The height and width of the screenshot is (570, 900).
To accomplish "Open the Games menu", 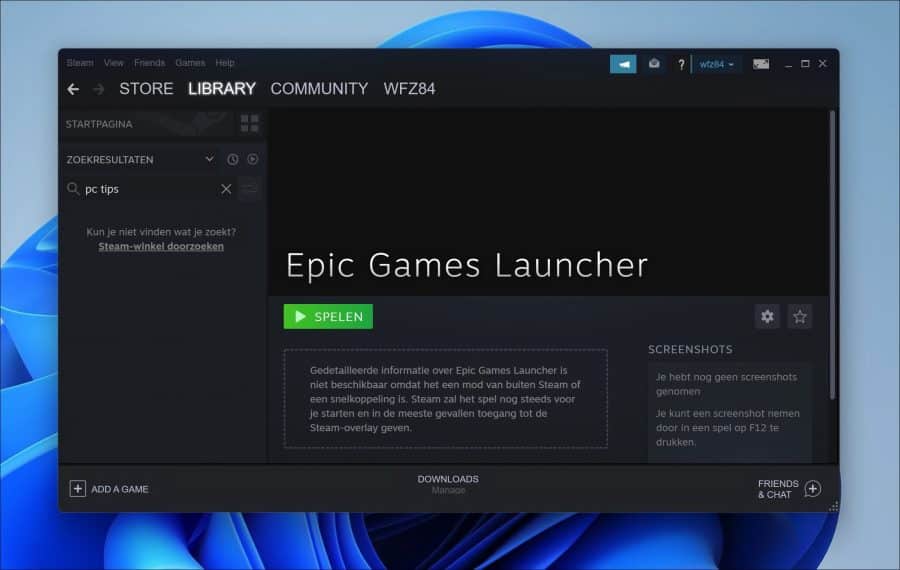I will pyautogui.click(x=190, y=63).
